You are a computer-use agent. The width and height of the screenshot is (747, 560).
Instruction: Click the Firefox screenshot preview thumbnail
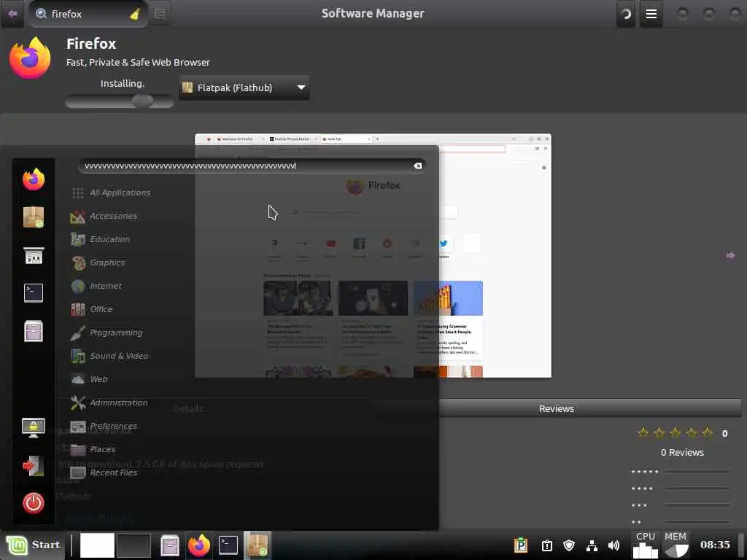pyautogui.click(x=373, y=256)
